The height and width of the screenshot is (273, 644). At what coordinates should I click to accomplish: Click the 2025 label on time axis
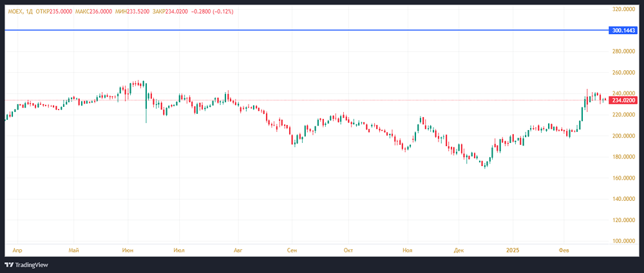[513, 249]
